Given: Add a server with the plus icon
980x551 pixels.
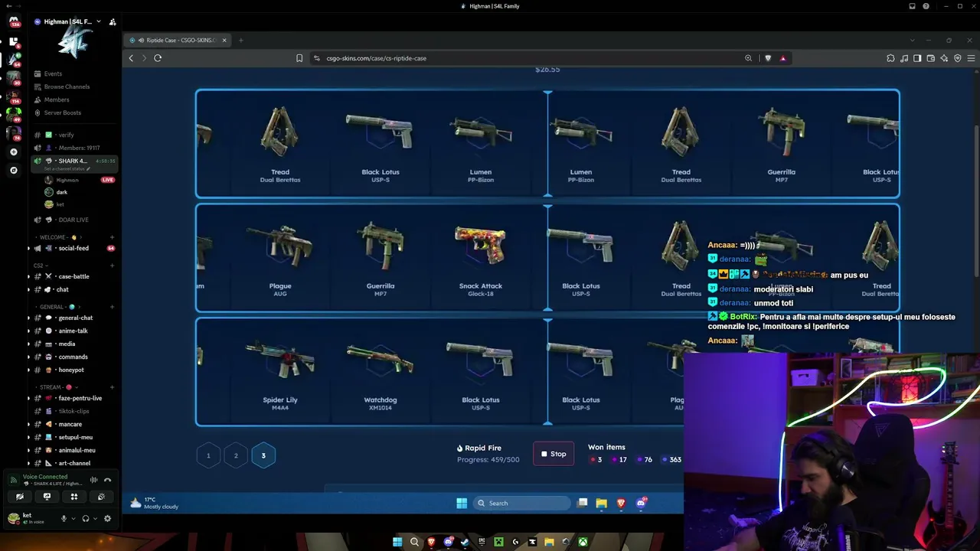Looking at the screenshot, I should click(14, 152).
